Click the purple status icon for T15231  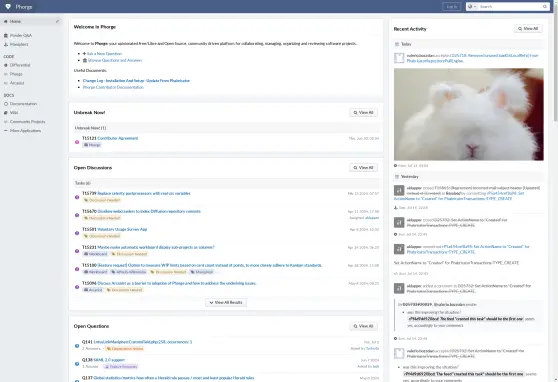tap(77, 251)
